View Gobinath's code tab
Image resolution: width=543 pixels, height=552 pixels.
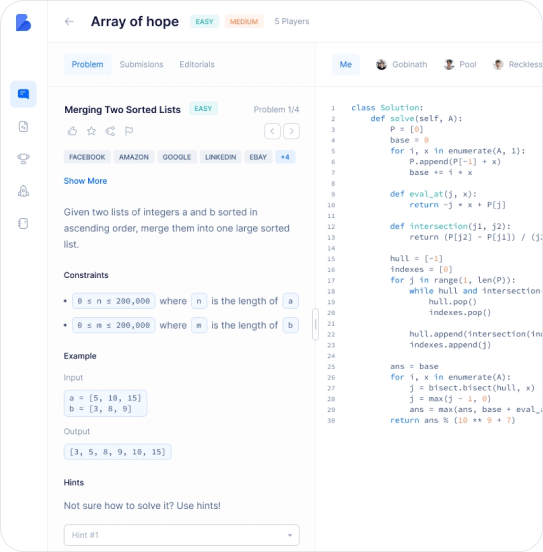click(x=401, y=64)
